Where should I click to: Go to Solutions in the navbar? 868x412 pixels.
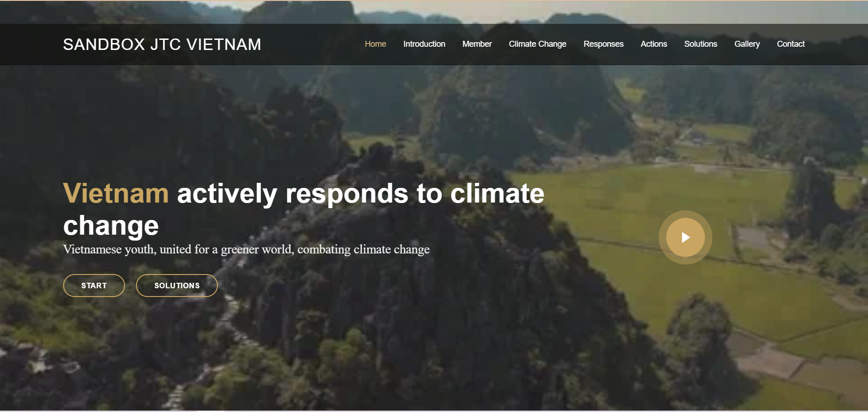pos(700,44)
